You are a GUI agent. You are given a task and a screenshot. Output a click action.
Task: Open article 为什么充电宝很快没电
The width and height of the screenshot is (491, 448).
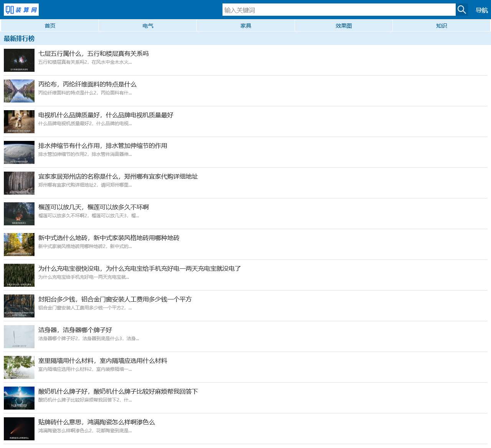(x=139, y=268)
